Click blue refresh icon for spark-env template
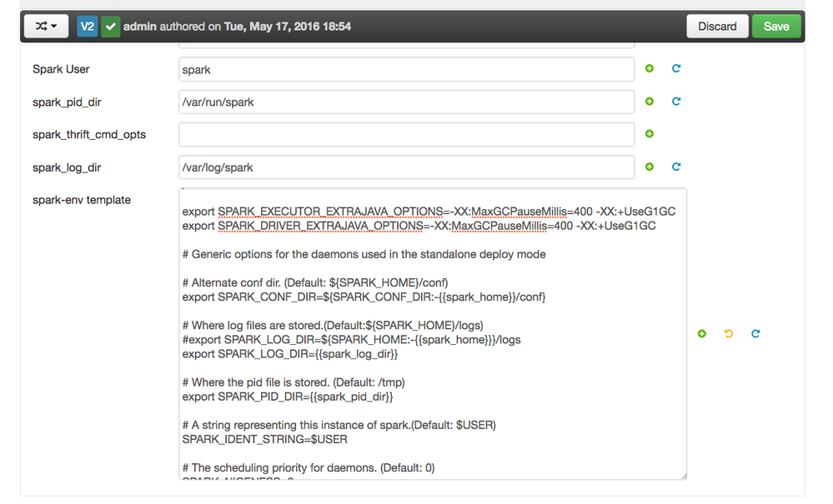Viewport: 833px width, 504px height. pyautogui.click(x=755, y=334)
